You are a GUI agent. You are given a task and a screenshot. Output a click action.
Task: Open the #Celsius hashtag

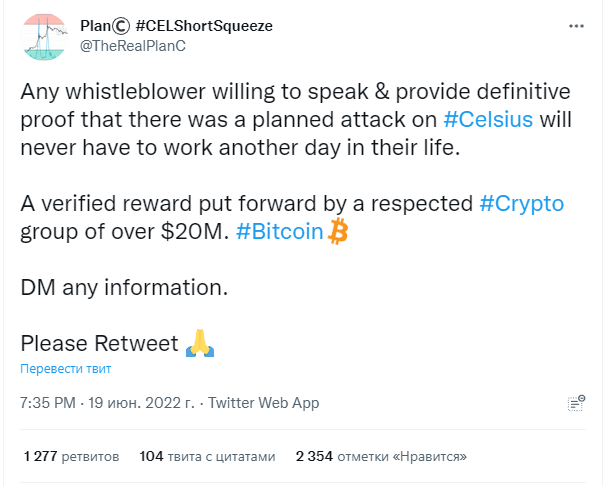tap(488, 119)
